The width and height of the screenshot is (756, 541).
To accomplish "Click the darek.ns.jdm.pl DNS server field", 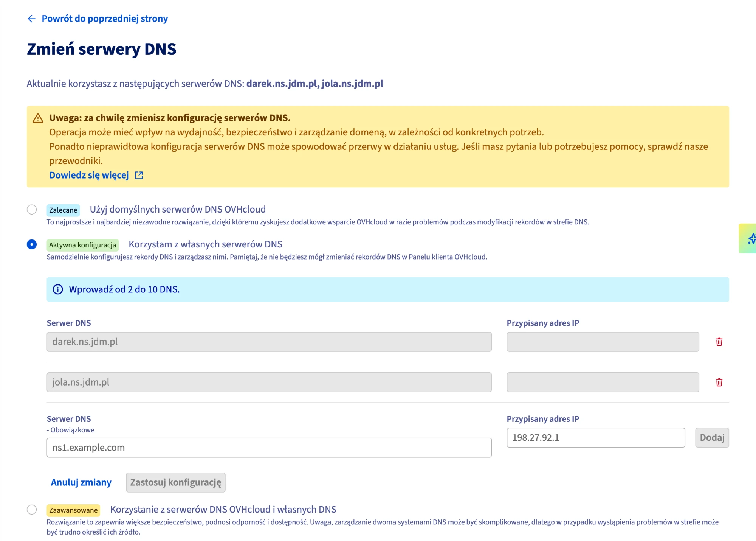I will pyautogui.click(x=269, y=342).
